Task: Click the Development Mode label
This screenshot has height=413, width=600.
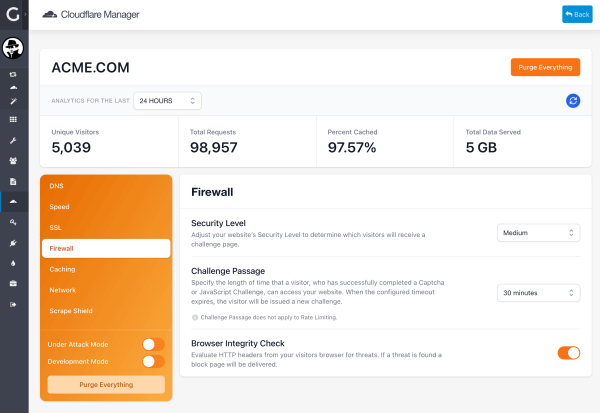Action: pos(78,361)
